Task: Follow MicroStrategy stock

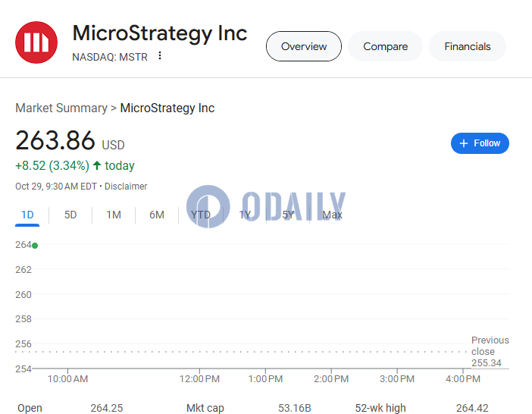Action: click(480, 143)
